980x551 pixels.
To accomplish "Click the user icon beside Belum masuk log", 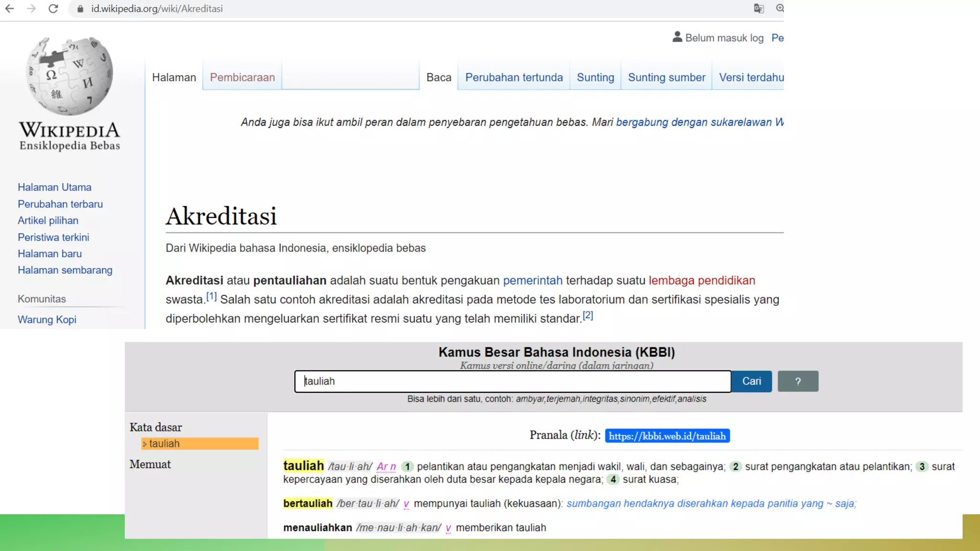I will coord(677,37).
